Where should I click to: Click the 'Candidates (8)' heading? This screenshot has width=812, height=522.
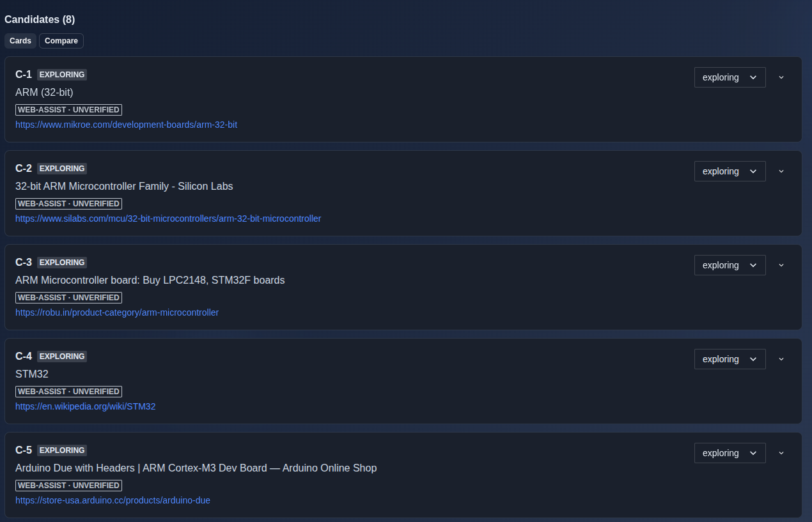coord(40,20)
